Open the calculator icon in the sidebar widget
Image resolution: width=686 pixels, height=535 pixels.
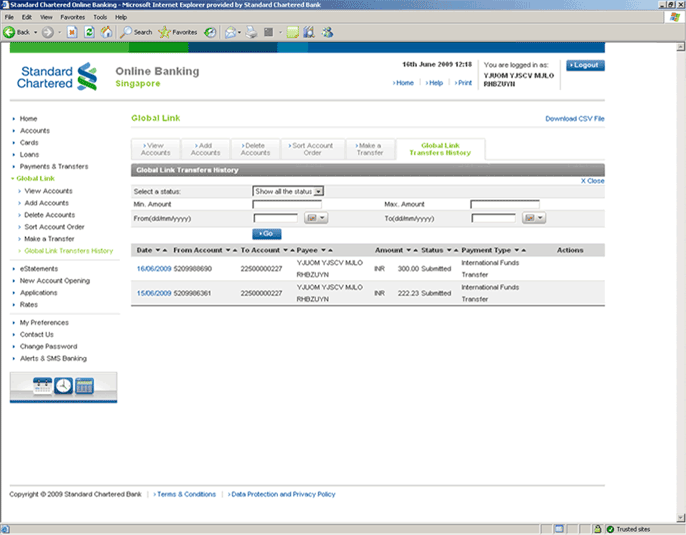point(84,386)
